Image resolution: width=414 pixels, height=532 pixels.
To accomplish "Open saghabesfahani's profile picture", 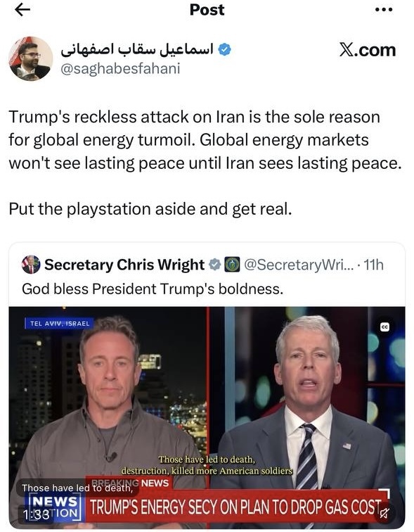I will (30, 58).
